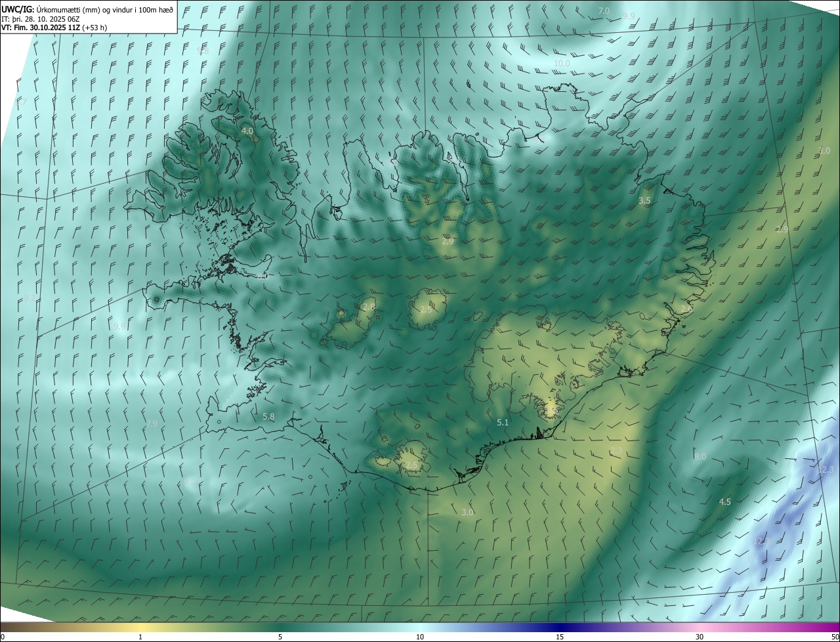
Task: Click the 'UWC/IG:' header label
Action: point(18,9)
